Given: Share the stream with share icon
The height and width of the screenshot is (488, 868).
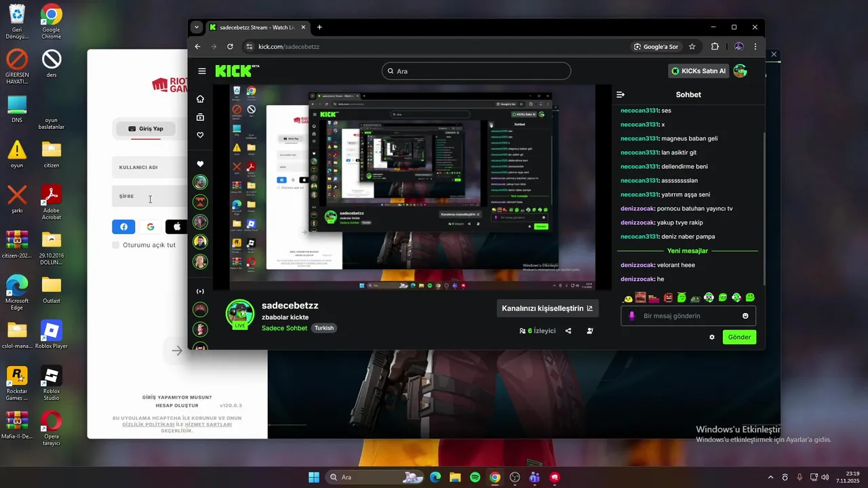Looking at the screenshot, I should [x=568, y=331].
